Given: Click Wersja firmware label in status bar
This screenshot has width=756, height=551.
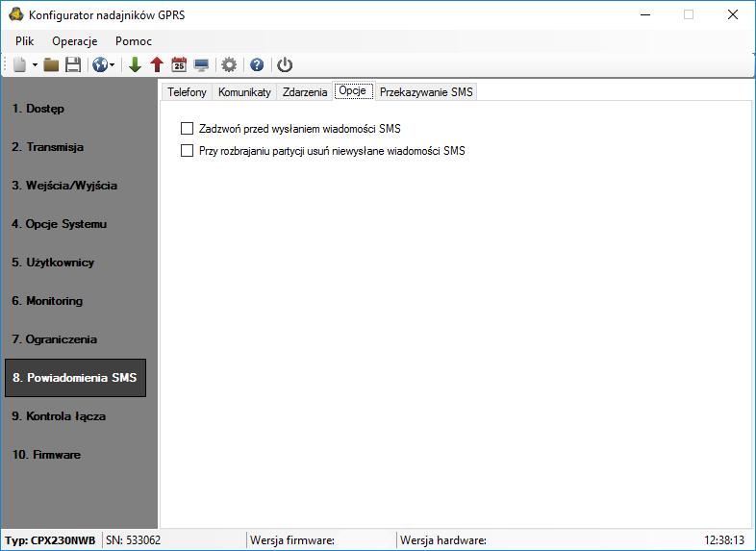Looking at the screenshot, I should click(292, 539).
